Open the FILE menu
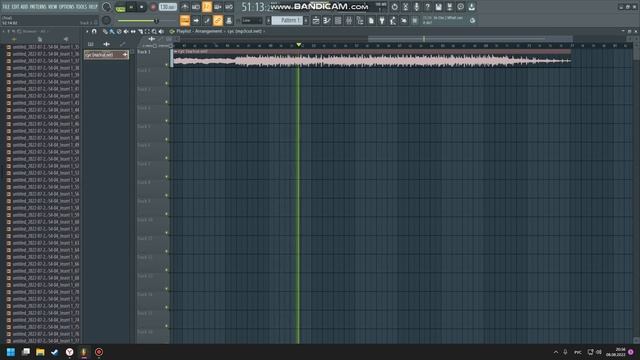Image resolution: width=640 pixels, height=360 pixels. (x=6, y=7)
